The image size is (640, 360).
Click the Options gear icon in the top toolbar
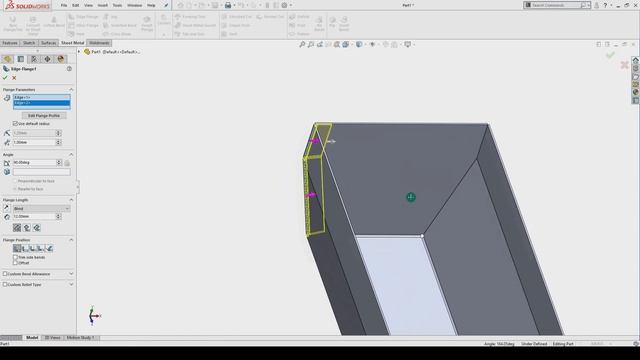284,5
